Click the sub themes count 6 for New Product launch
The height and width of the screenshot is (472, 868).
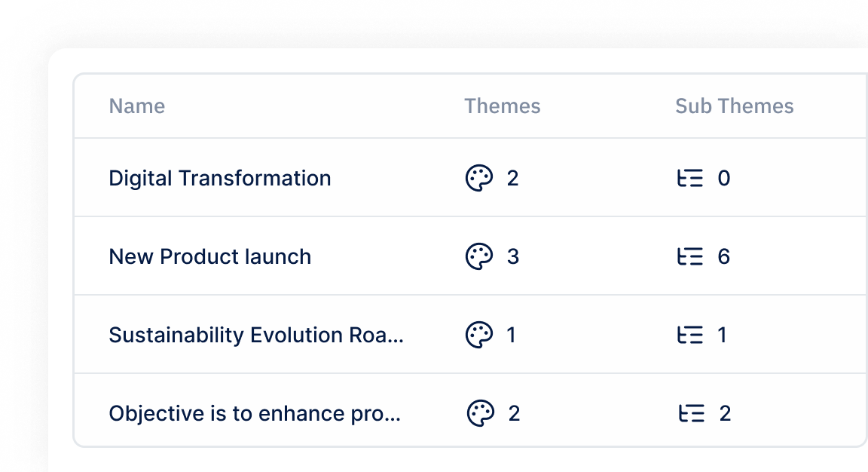[723, 256]
